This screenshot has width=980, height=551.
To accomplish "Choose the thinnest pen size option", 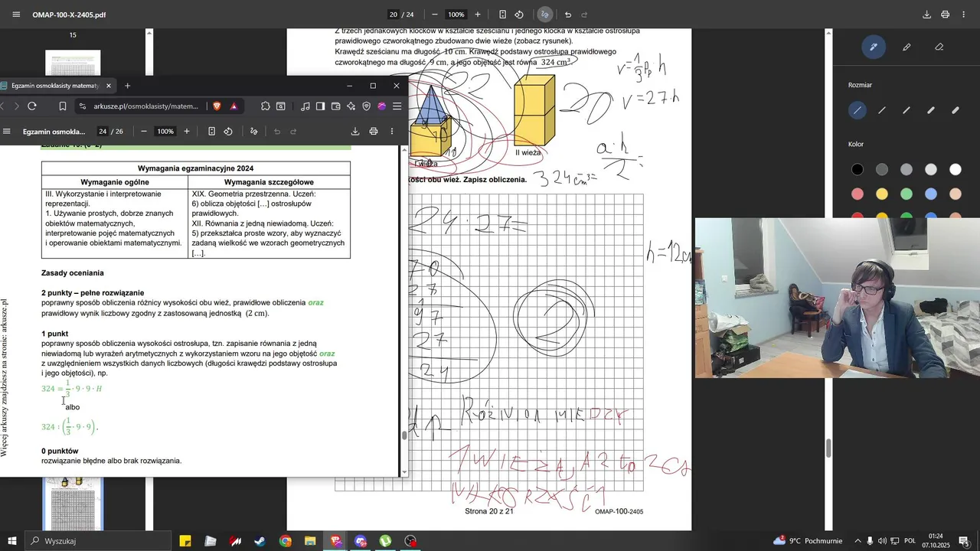I will pos(857,110).
